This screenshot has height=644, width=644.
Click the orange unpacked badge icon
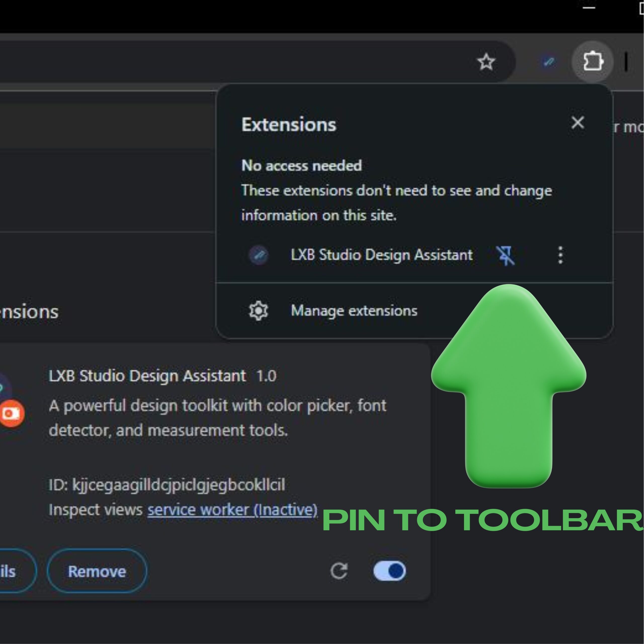tap(11, 414)
